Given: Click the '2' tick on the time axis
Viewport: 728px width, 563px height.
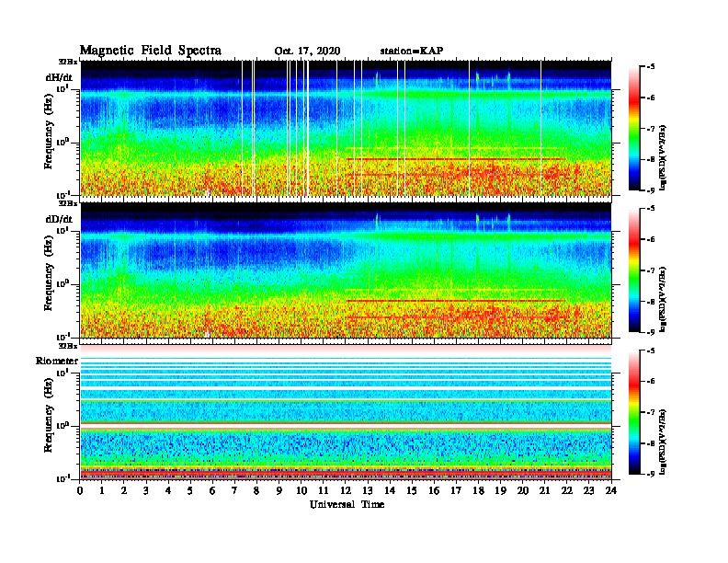Looking at the screenshot, I should [124, 490].
